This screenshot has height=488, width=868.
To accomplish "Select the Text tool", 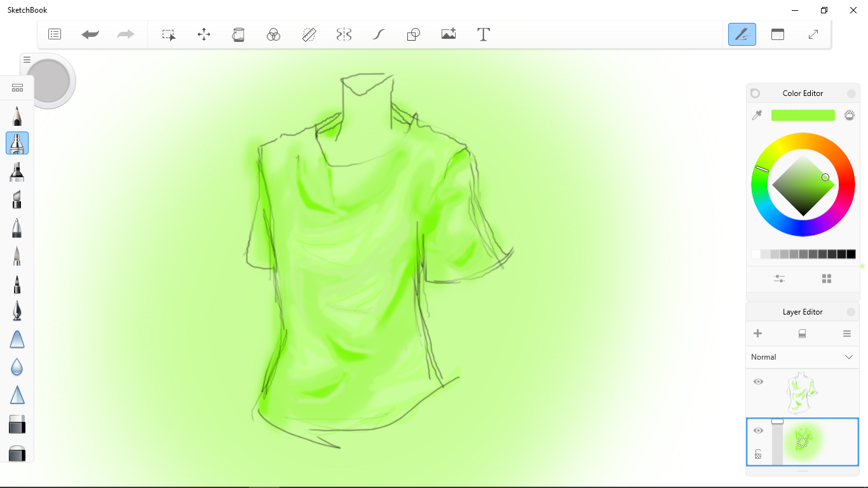I will tap(484, 34).
